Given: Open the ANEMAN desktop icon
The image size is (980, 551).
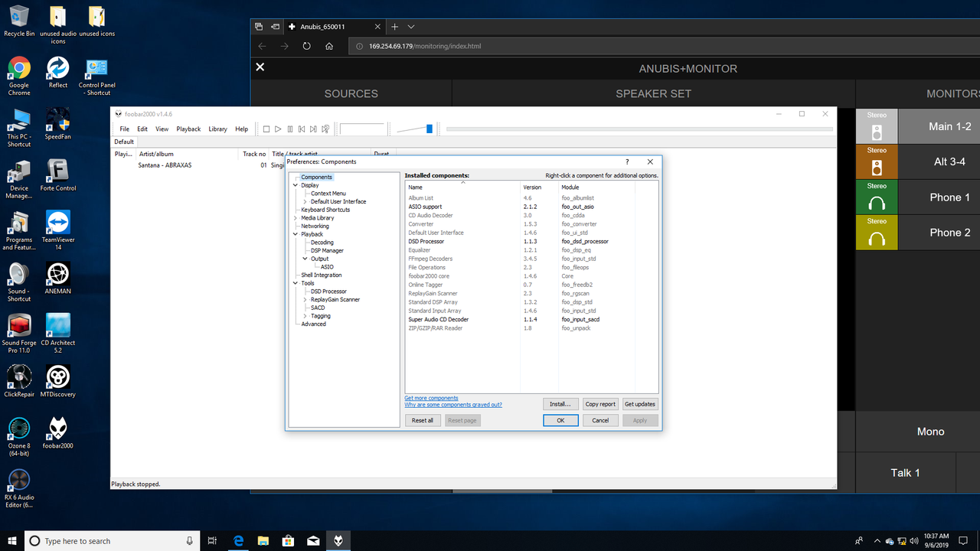Looking at the screenshot, I should click(x=58, y=279).
